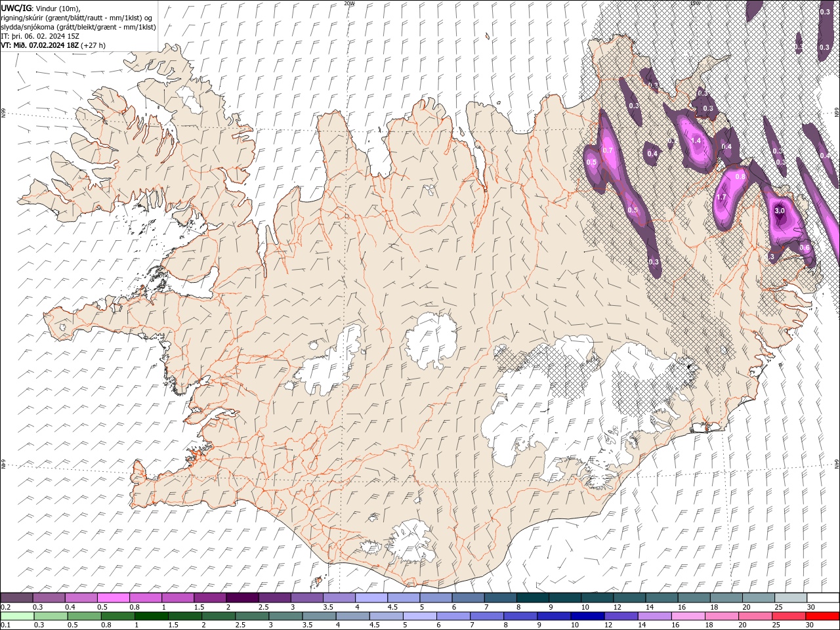This screenshot has height=630, width=840.
Task: Select the rain legend swatch labeled 0.5
Action: point(85,616)
